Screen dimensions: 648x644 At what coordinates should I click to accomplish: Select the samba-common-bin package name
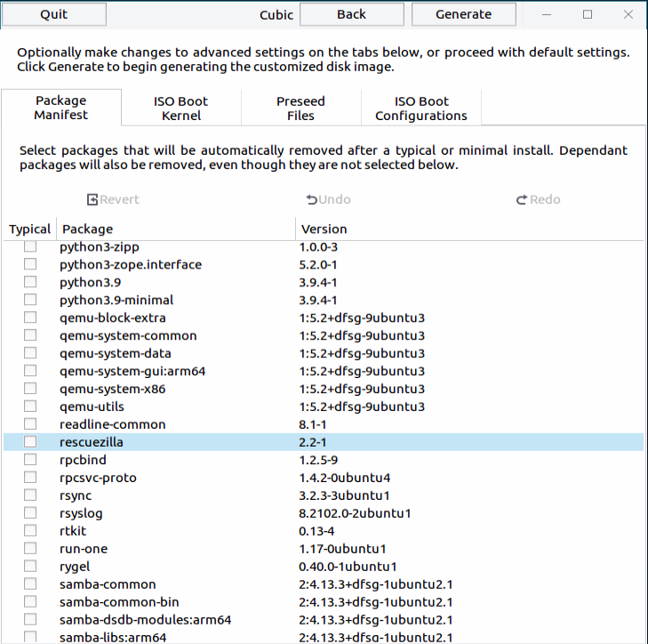(x=119, y=602)
